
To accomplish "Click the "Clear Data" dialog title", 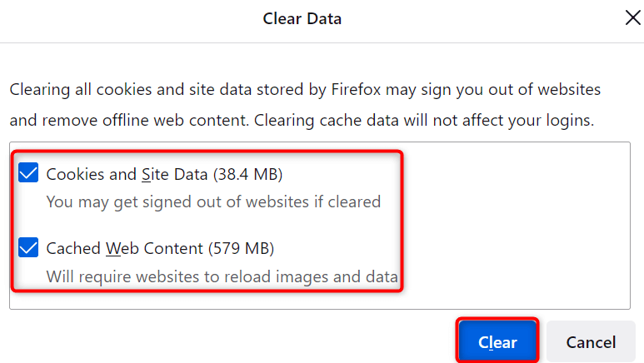I will click(x=302, y=17).
